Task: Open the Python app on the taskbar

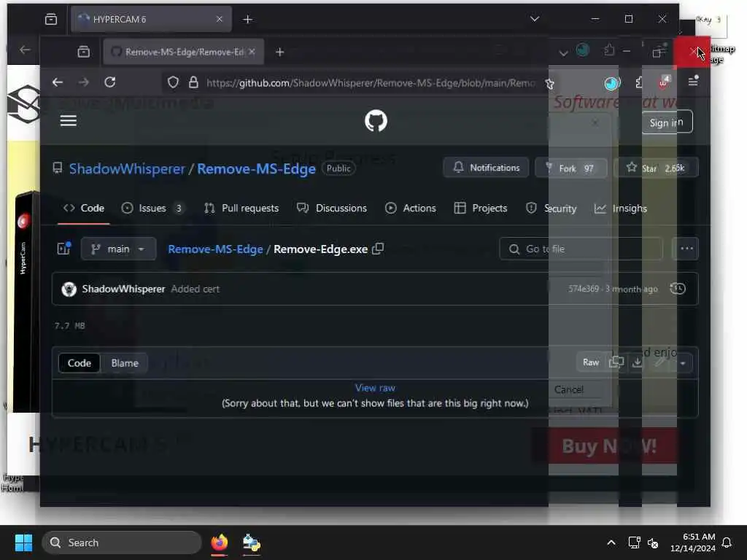Action: pyautogui.click(x=251, y=542)
